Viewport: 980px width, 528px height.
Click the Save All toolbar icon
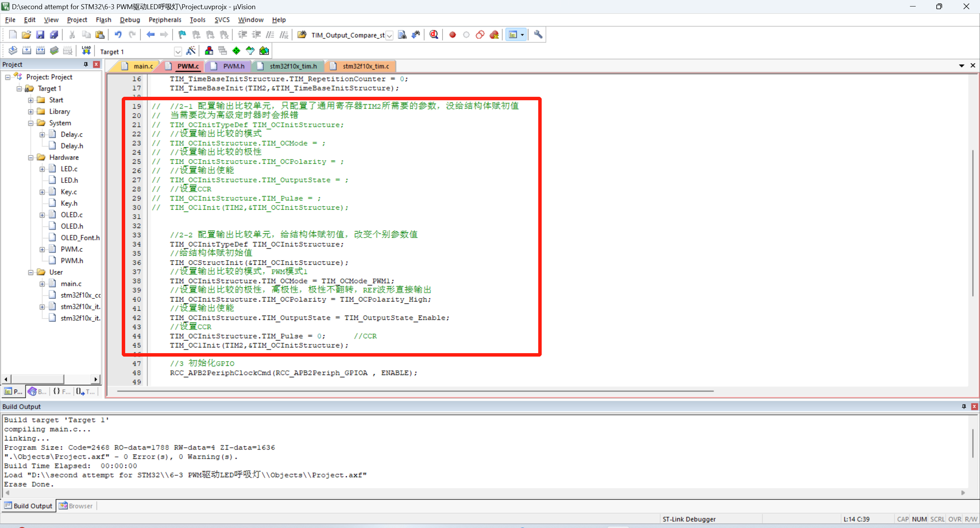point(54,35)
